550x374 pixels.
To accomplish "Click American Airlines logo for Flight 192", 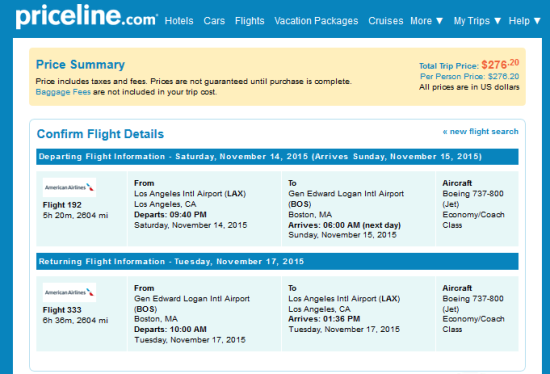I will coord(69,187).
